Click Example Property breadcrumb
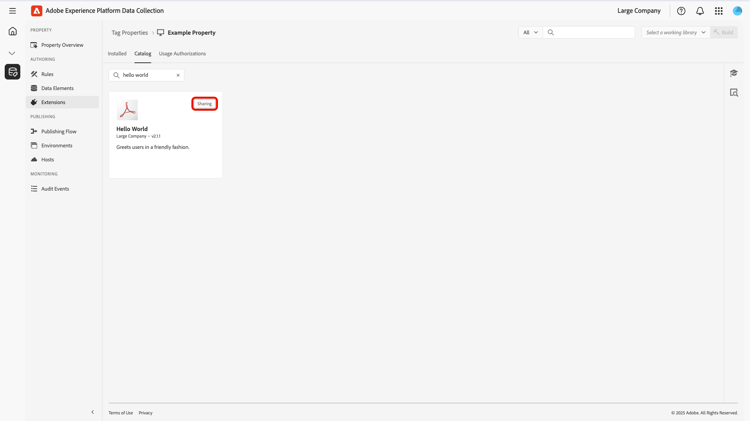Image resolution: width=750 pixels, height=421 pixels. click(191, 33)
